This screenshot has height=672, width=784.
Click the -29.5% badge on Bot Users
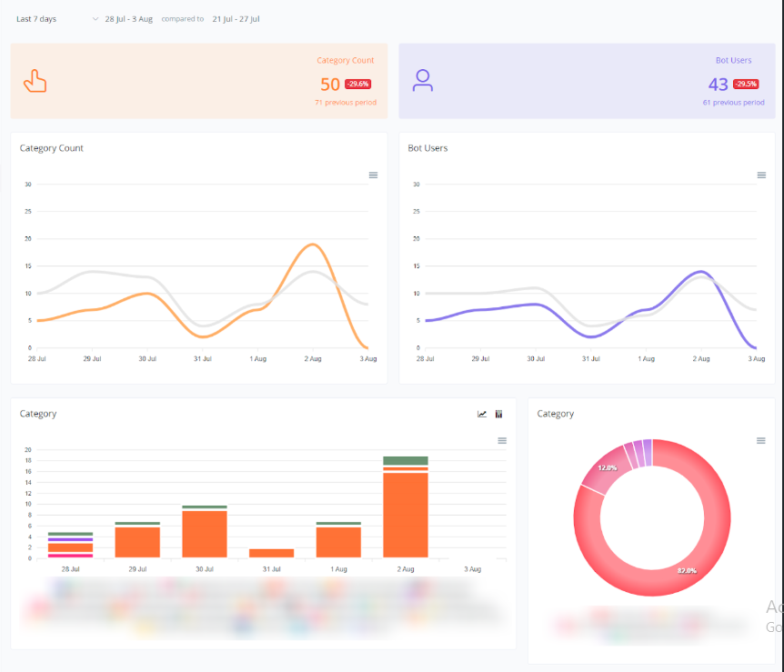click(x=746, y=85)
